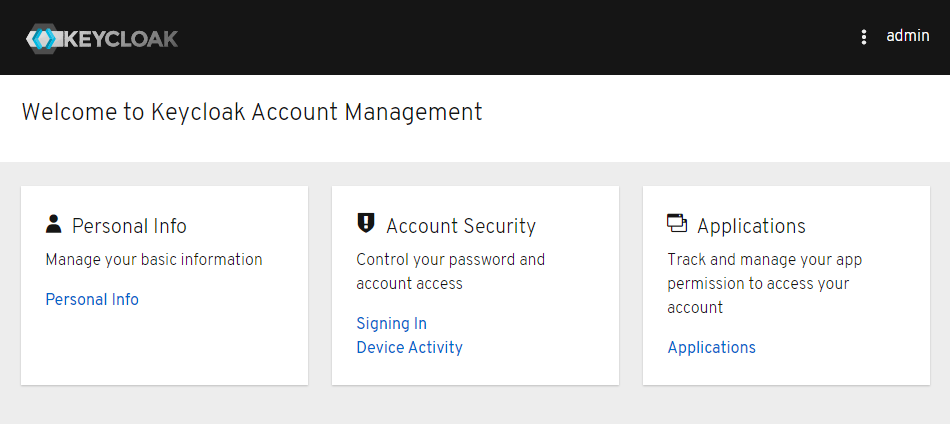Click the Account Security card heading
This screenshot has width=950, height=424.
[461, 226]
